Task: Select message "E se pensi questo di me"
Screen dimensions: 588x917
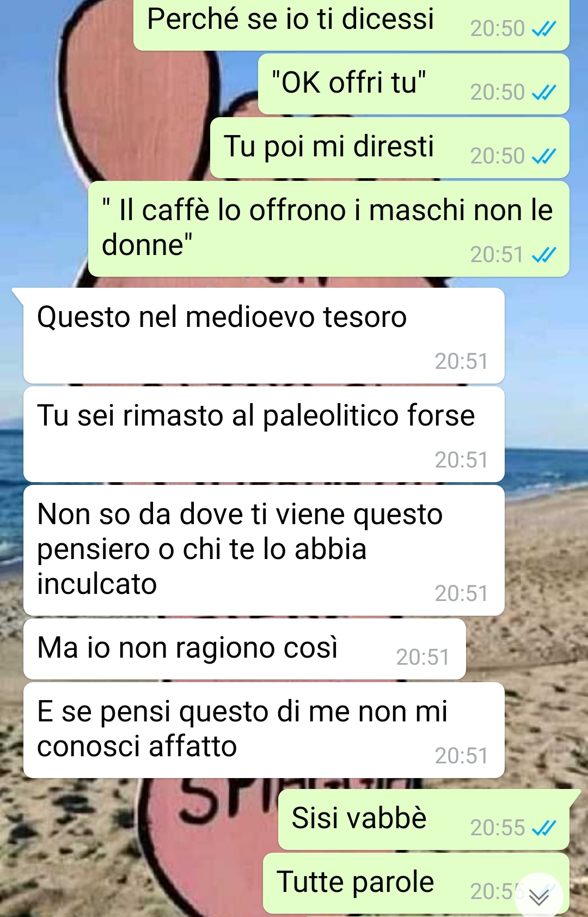Action: pos(264,730)
